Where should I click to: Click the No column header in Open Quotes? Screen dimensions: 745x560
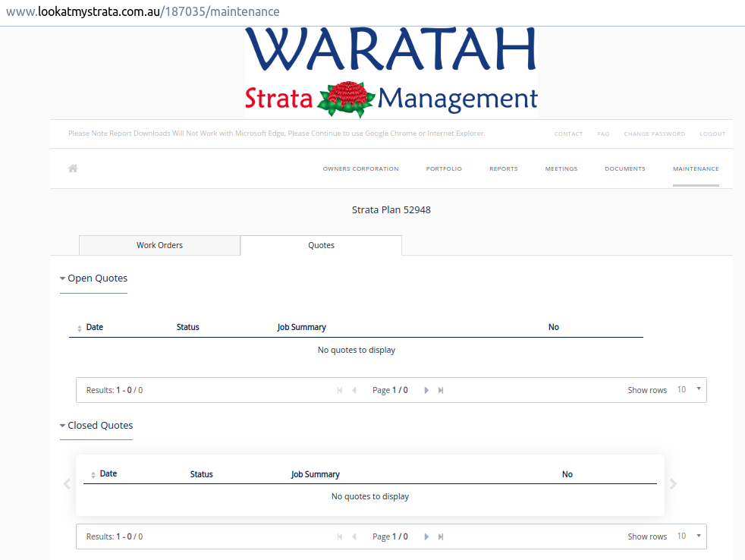click(554, 327)
